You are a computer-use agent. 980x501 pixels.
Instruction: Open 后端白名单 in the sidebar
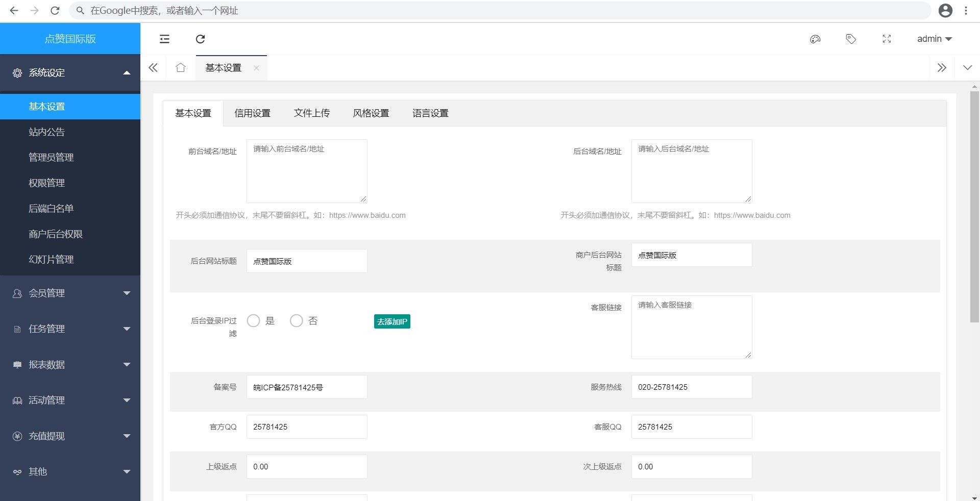coord(70,209)
